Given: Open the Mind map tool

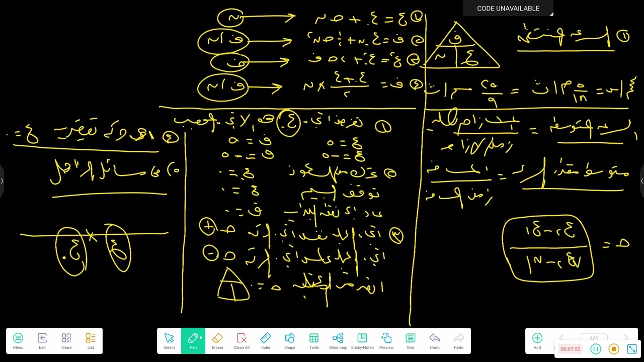Looking at the screenshot, I should (338, 341).
